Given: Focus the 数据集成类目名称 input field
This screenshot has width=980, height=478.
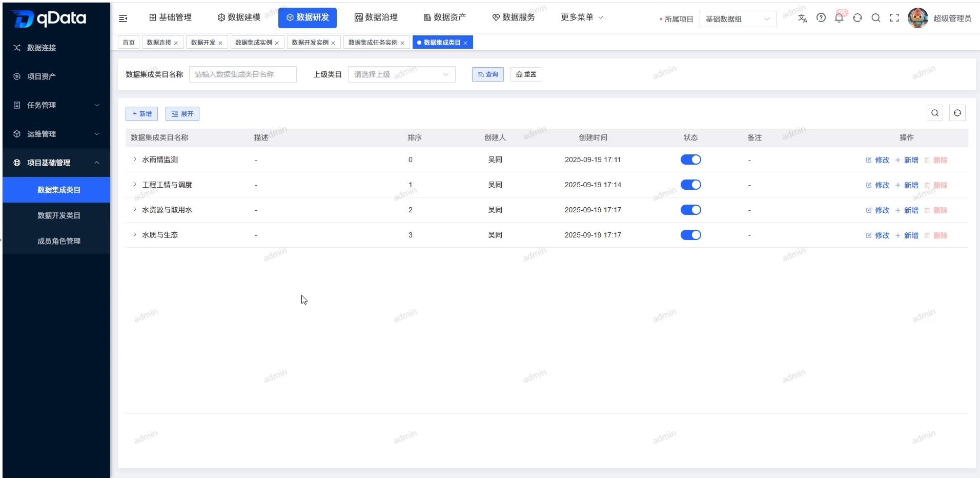Looking at the screenshot, I should tap(243, 74).
